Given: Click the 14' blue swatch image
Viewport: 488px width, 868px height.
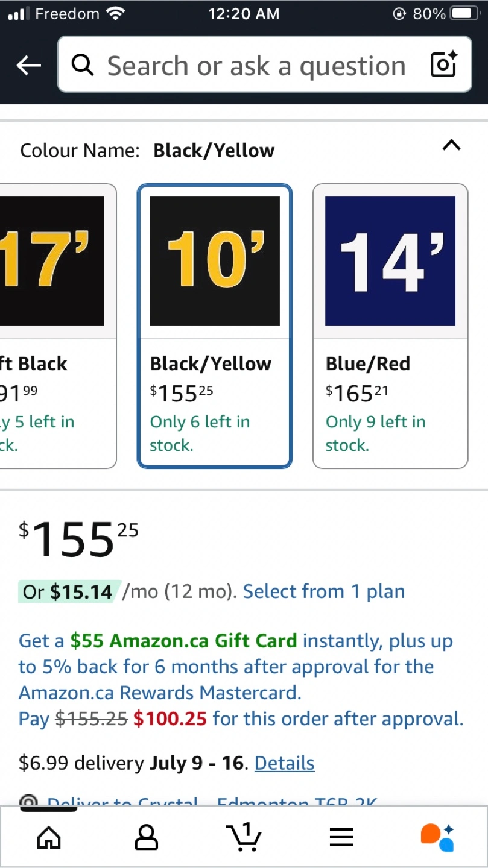Looking at the screenshot, I should (x=390, y=261).
